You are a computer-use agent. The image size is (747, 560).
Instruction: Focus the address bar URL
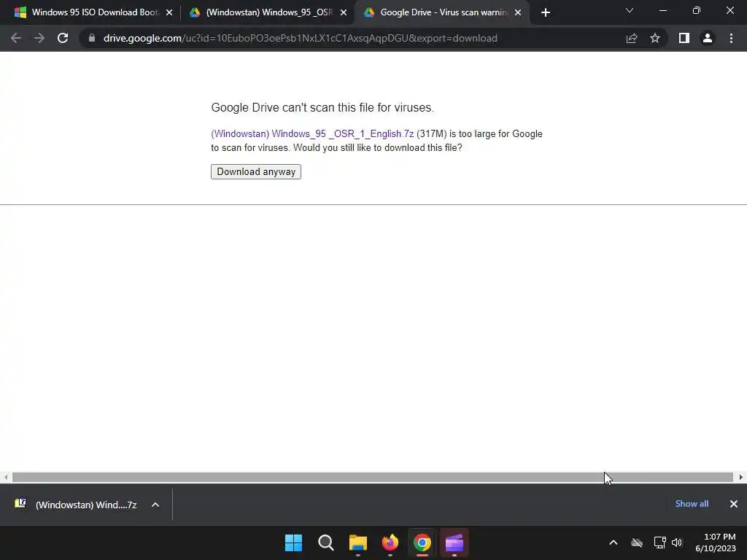[300, 38]
